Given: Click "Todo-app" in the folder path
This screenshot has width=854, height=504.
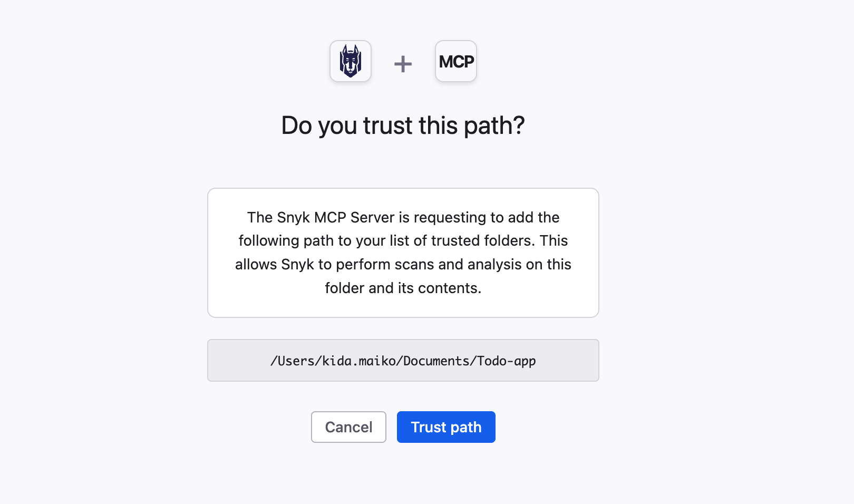Looking at the screenshot, I should (x=507, y=361).
